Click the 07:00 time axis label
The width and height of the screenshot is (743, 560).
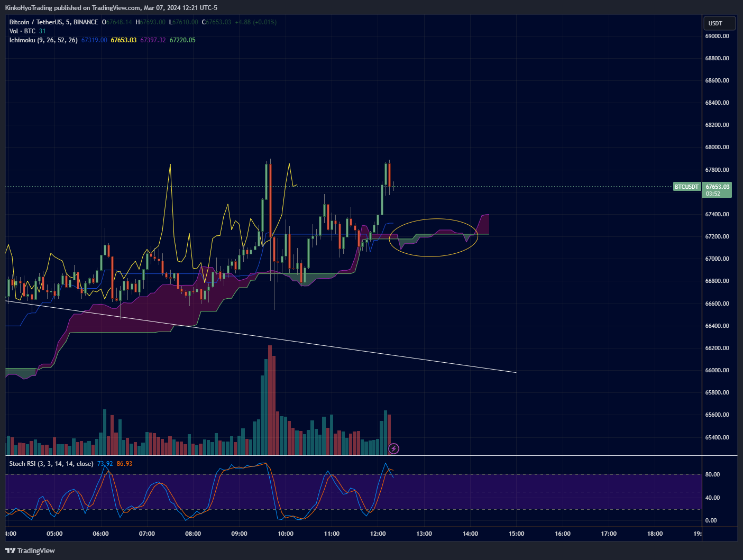point(147,534)
